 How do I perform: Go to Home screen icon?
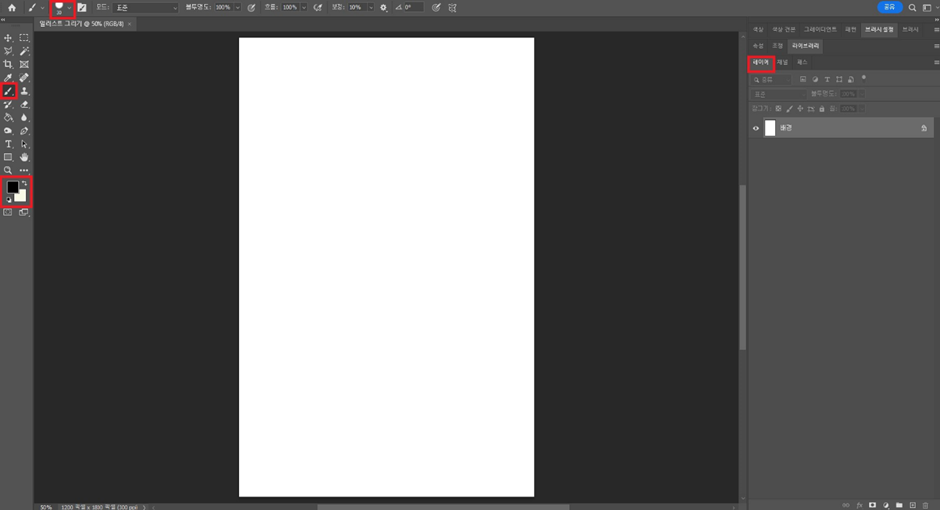point(11,8)
